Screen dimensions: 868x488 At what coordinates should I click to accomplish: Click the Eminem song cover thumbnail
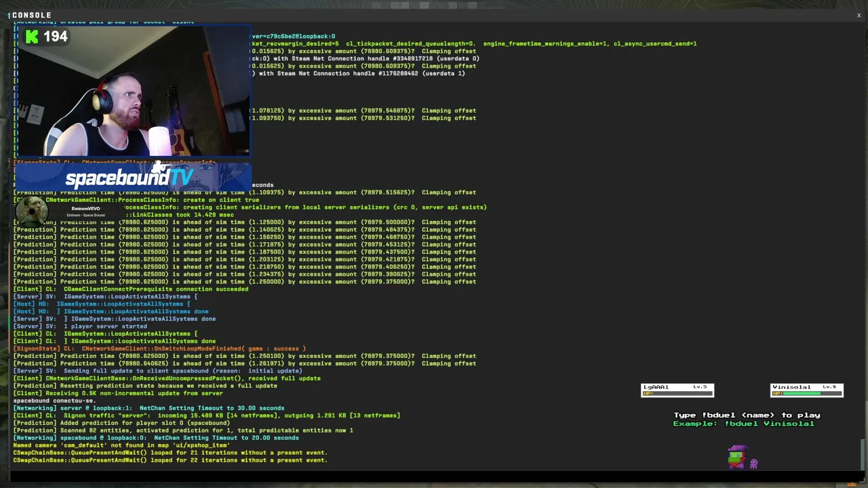[x=32, y=211]
